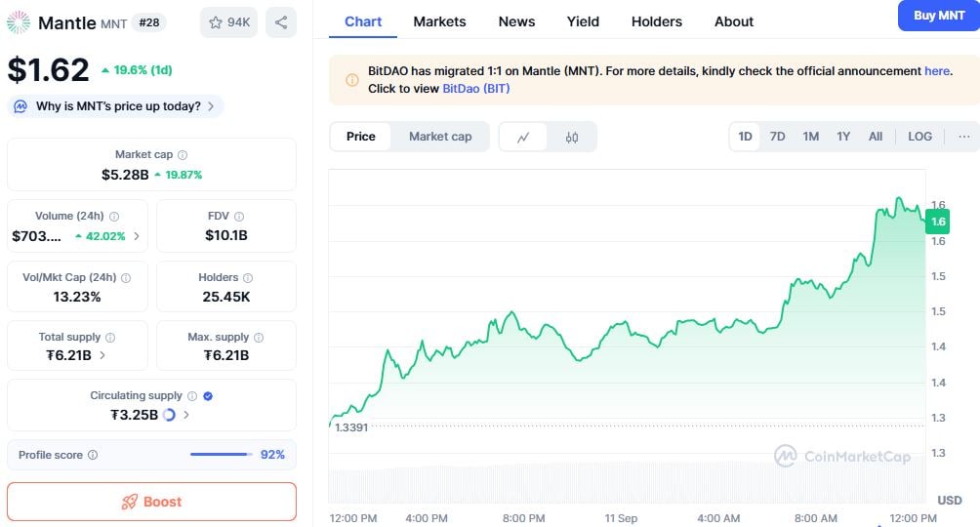
Task: Open Max. supply info icon
Action: [x=259, y=338]
